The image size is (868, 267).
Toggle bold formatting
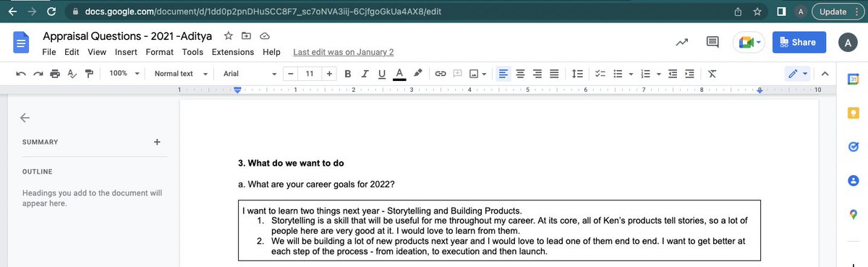click(347, 73)
